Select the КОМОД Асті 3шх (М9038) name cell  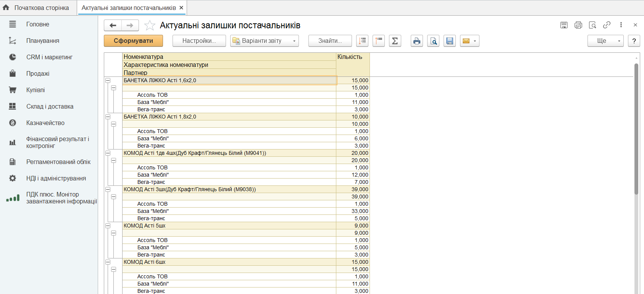coord(229,189)
